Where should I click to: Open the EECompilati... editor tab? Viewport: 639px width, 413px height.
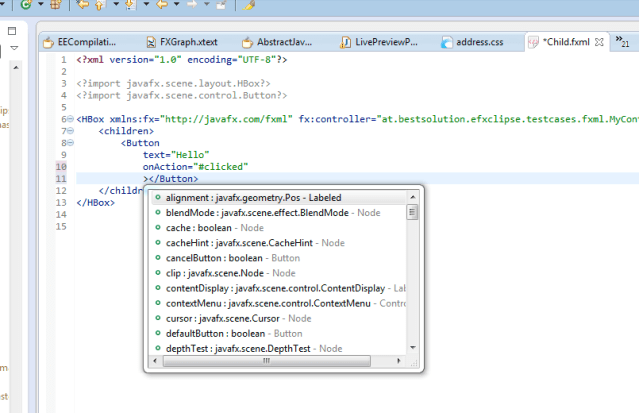pyautogui.click(x=86, y=43)
